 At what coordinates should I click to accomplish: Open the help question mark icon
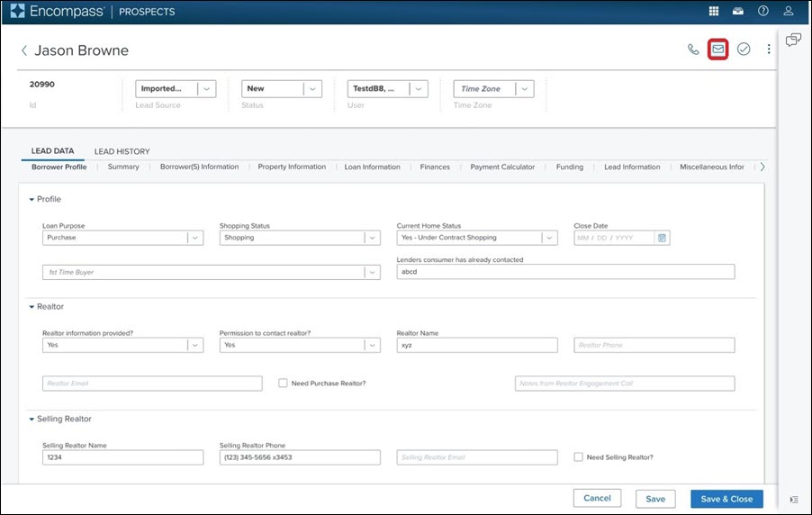pyautogui.click(x=763, y=11)
